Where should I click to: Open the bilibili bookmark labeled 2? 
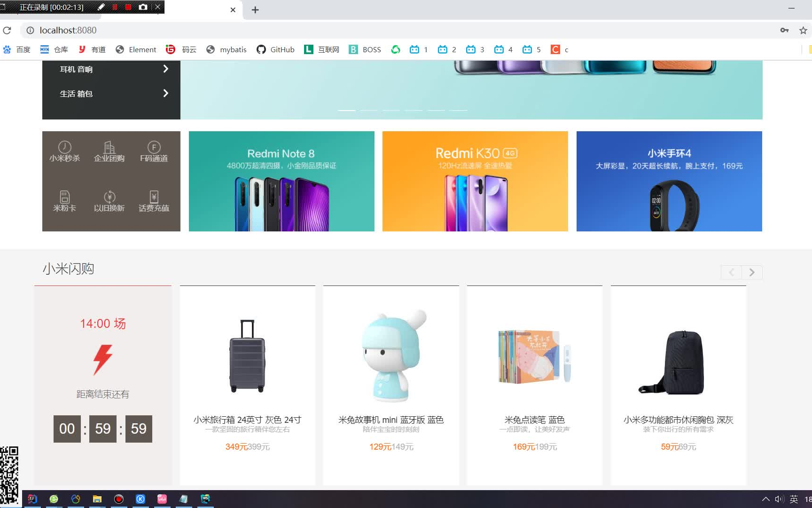click(447, 49)
